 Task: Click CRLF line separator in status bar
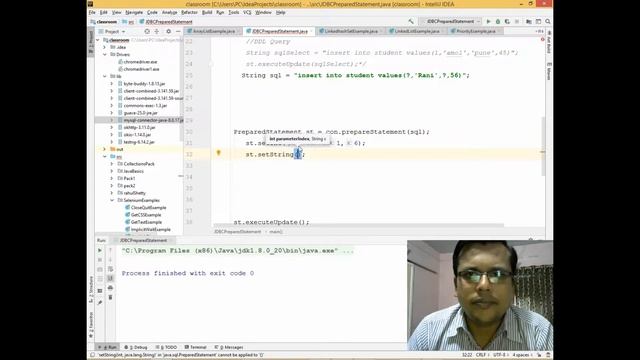481,355
